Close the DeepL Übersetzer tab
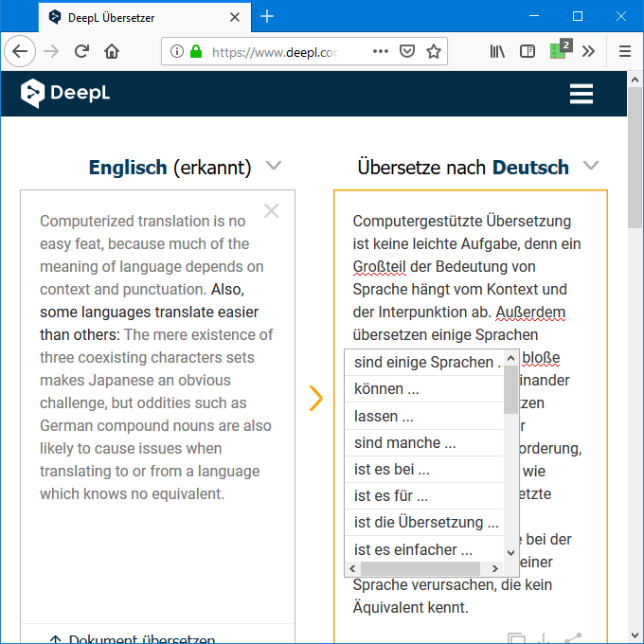This screenshot has width=644, height=644. [235, 17]
